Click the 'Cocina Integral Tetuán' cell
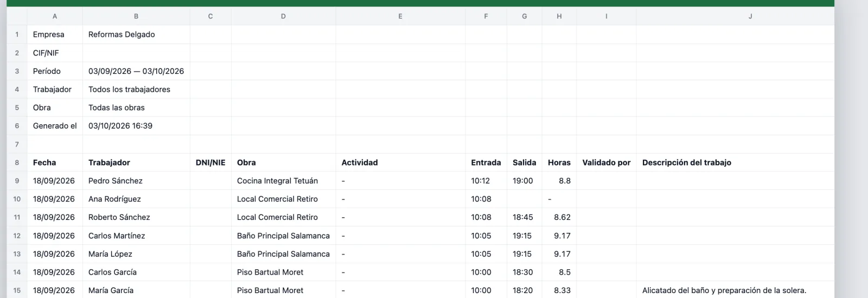The width and height of the screenshot is (868, 298). tap(283, 181)
